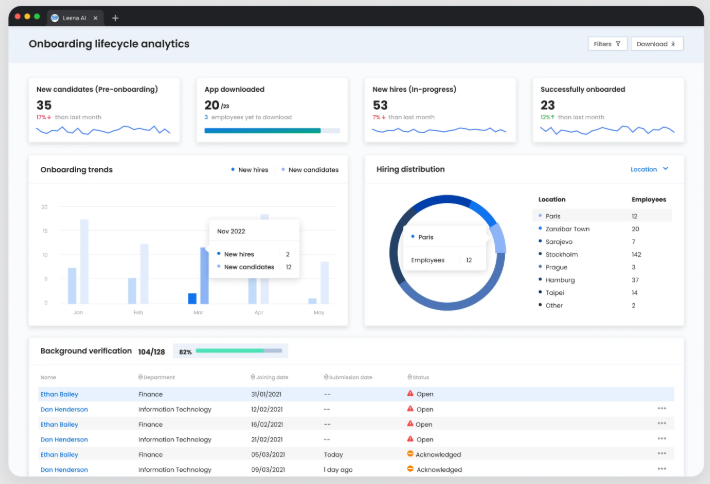This screenshot has height=484, width=710.
Task: Click the Filters funnel icon
Action: click(x=618, y=44)
